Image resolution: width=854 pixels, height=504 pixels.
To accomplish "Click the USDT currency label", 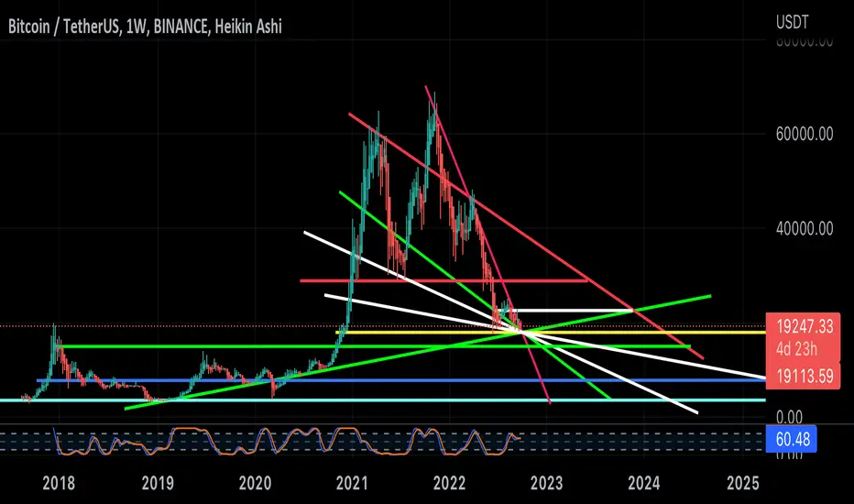I will click(792, 22).
